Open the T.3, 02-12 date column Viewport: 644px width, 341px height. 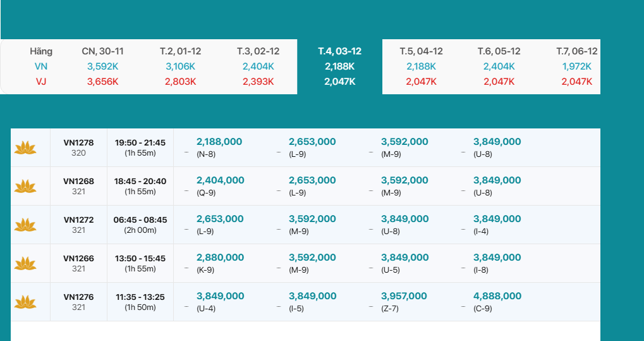[258, 51]
